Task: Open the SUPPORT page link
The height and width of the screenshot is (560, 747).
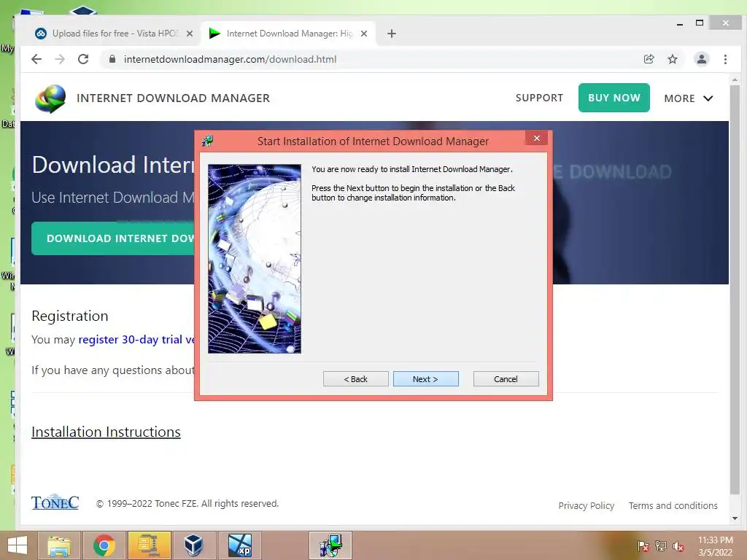Action: click(x=539, y=98)
